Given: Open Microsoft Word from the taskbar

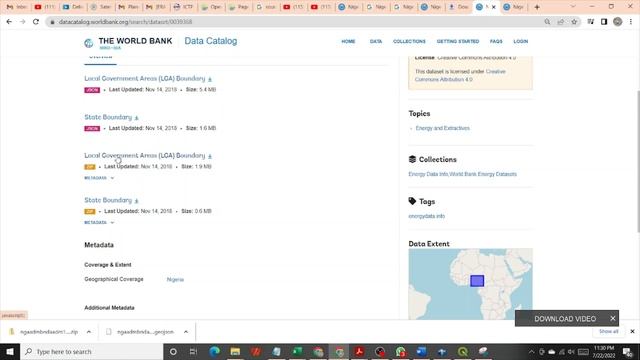Looking at the screenshot, I should tap(421, 351).
